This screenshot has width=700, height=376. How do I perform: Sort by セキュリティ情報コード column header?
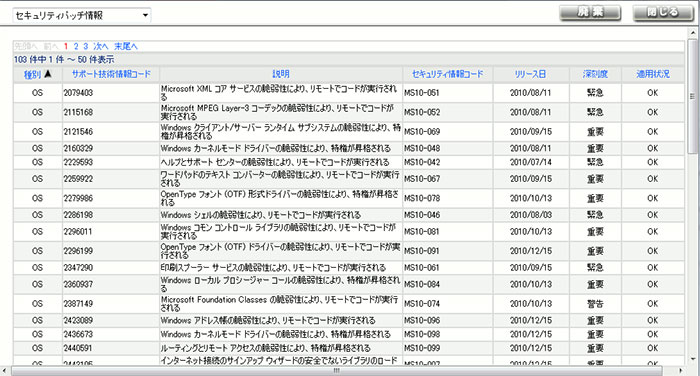(x=448, y=74)
